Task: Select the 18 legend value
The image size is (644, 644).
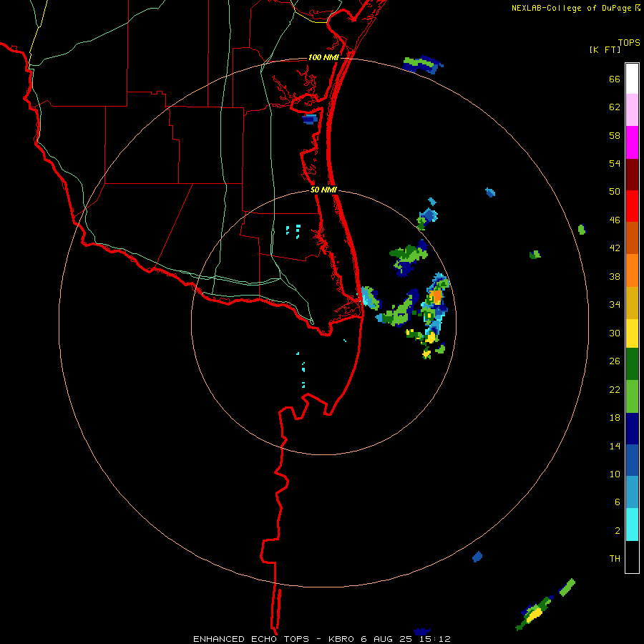Action: point(615,418)
